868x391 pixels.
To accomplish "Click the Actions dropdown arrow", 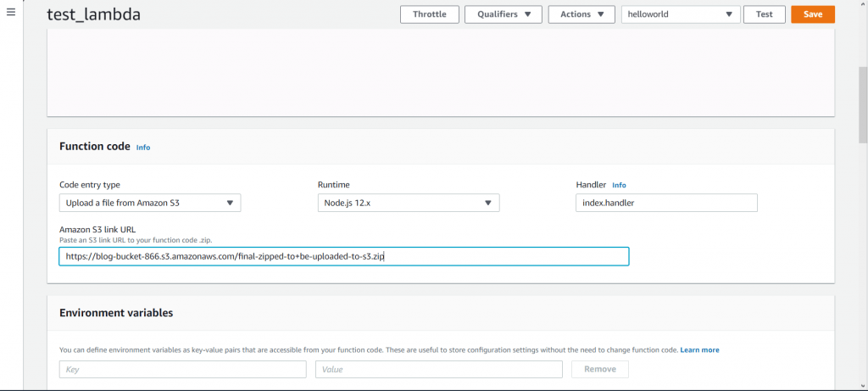I will pyautogui.click(x=601, y=14).
